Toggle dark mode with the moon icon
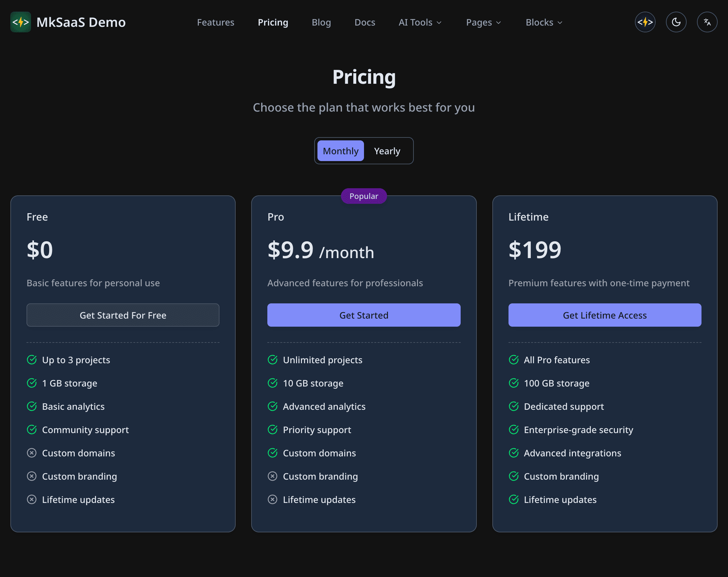 pos(676,22)
